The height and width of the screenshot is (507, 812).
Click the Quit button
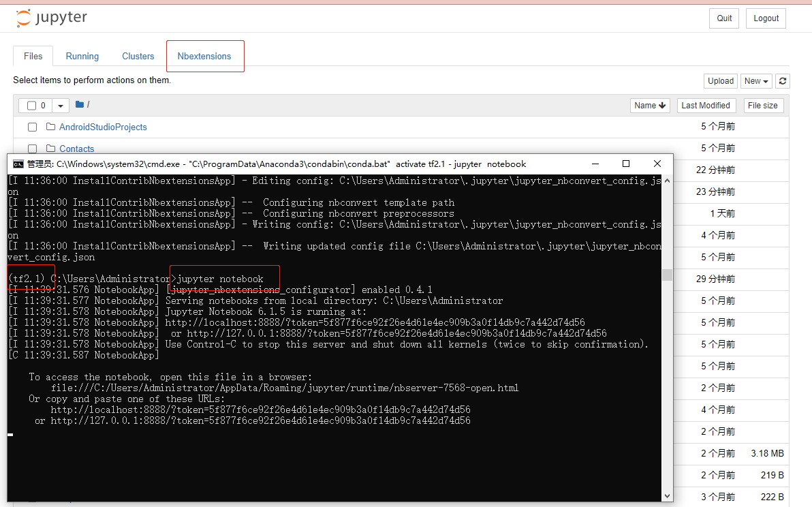pos(723,18)
